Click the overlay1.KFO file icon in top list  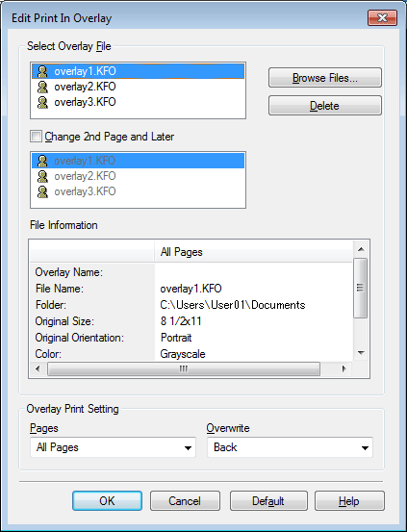pyautogui.click(x=42, y=71)
